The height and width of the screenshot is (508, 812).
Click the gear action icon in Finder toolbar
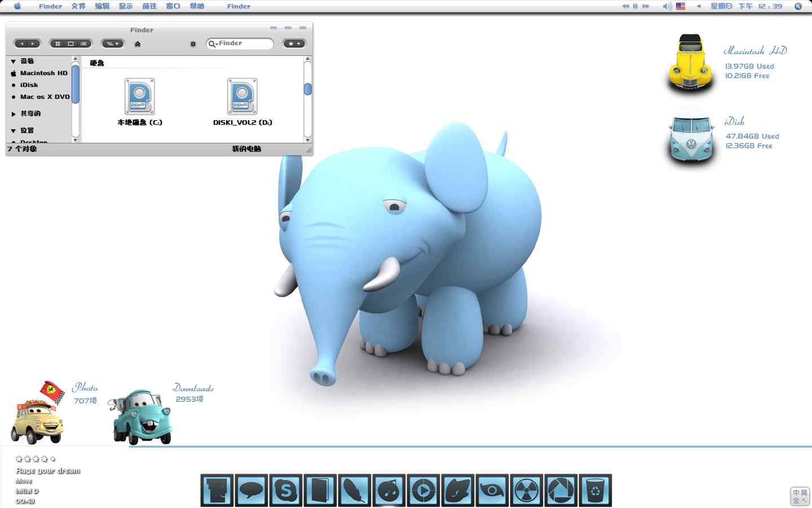point(193,43)
